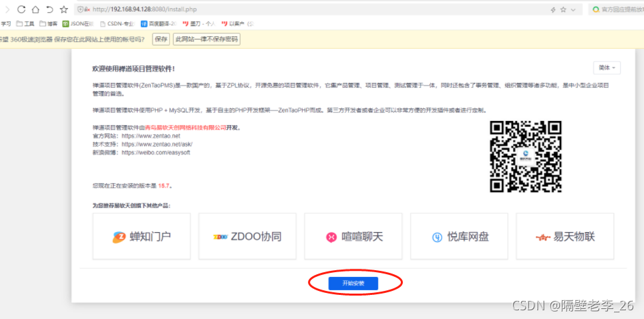The height and width of the screenshot is (319, 644).
Task: Click the favorites star beside the home icon
Action: (63, 9)
